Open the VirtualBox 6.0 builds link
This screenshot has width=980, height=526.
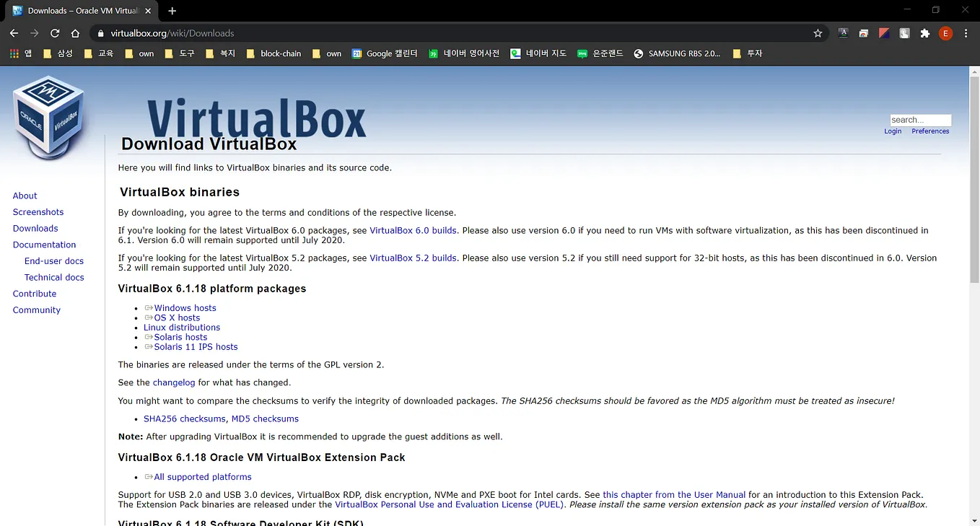click(413, 231)
